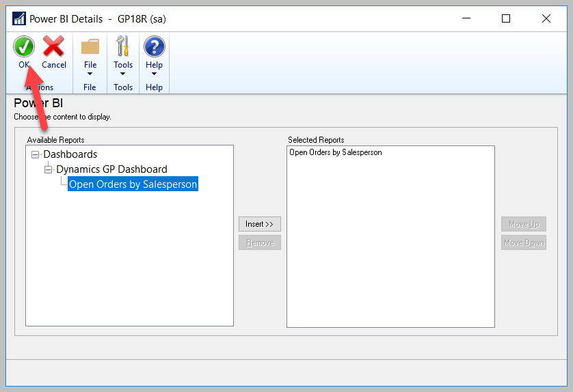Screen dimensions: 573x392
Task: Click the File group label below the ribbon
Action: 90,87
